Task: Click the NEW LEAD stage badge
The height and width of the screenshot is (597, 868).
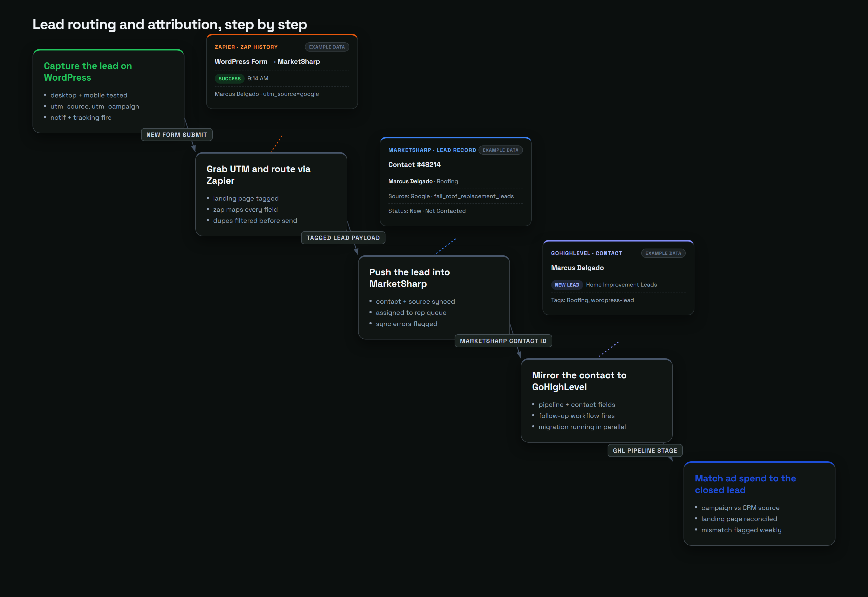Action: pyautogui.click(x=567, y=285)
